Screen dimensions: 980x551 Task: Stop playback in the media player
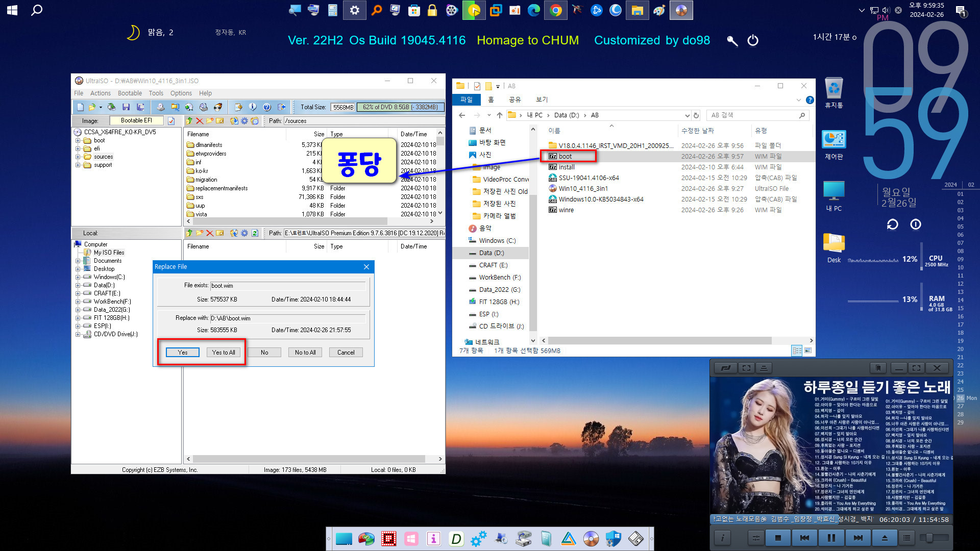778,538
